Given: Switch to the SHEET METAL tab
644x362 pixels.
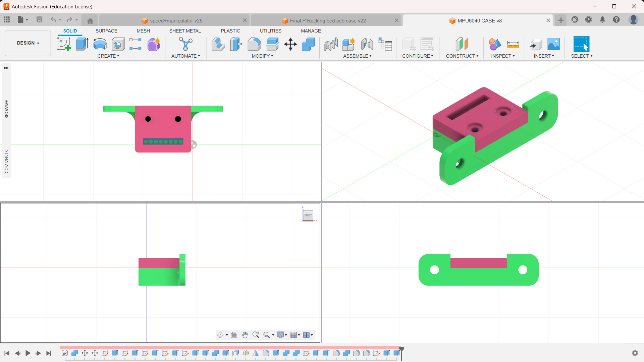Looking at the screenshot, I should tap(185, 31).
